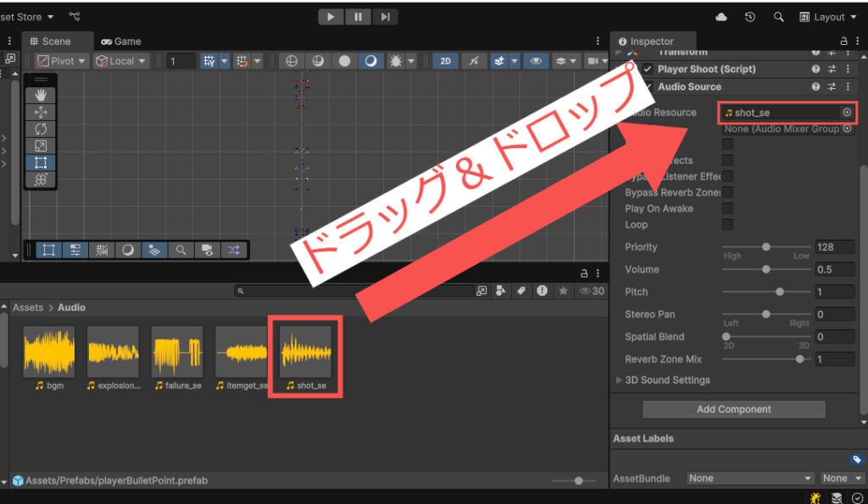This screenshot has width=868, height=504.
Task: Select the Rotate tool
Action: (41, 129)
